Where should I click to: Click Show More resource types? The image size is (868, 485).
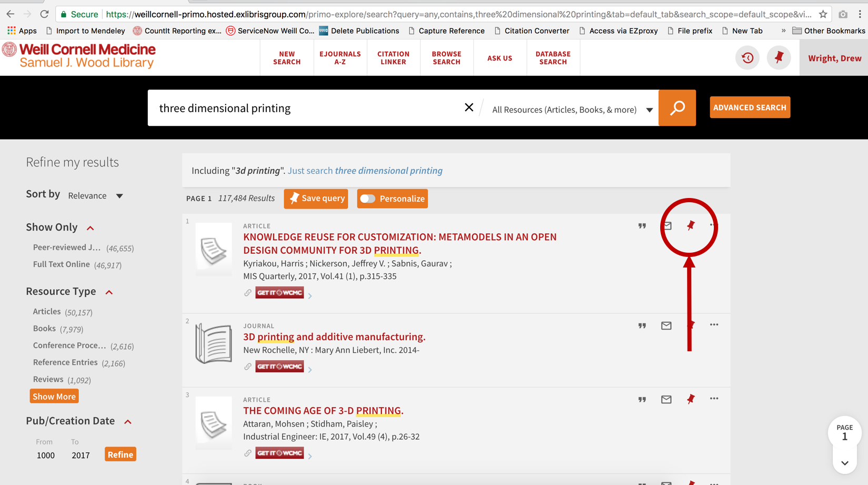click(x=54, y=397)
